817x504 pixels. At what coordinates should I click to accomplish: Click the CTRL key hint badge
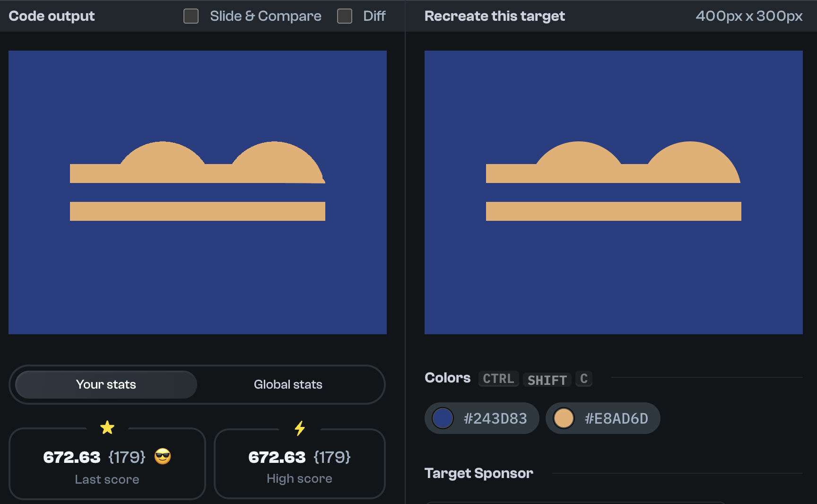(498, 379)
